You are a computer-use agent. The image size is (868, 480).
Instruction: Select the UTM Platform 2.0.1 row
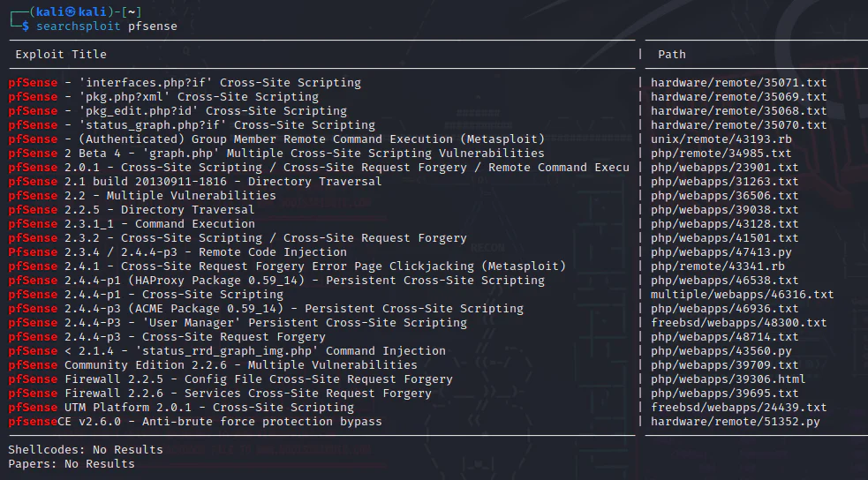point(181,407)
